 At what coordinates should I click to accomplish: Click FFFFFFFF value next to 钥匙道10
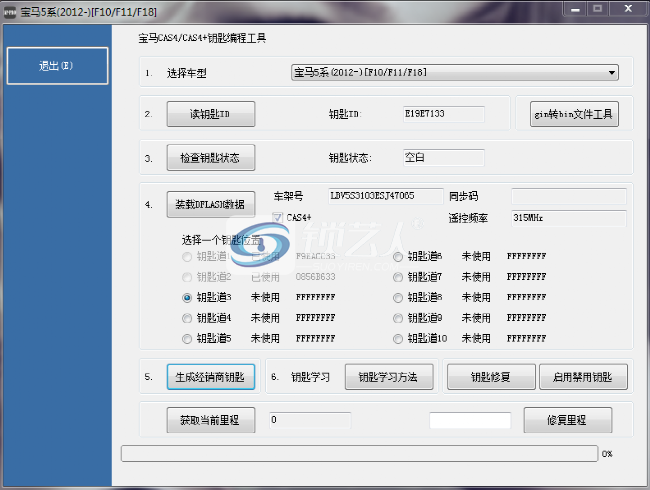(x=526, y=339)
